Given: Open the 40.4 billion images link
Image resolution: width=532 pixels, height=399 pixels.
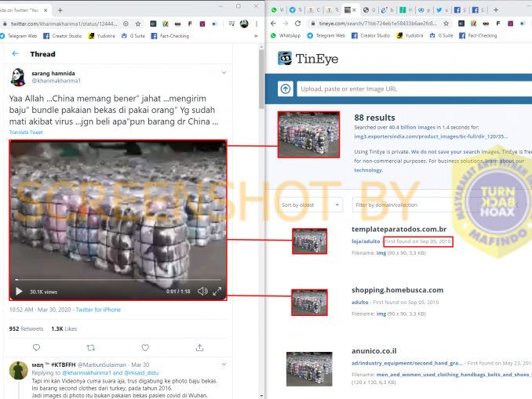Looking at the screenshot, I should tap(412, 128).
